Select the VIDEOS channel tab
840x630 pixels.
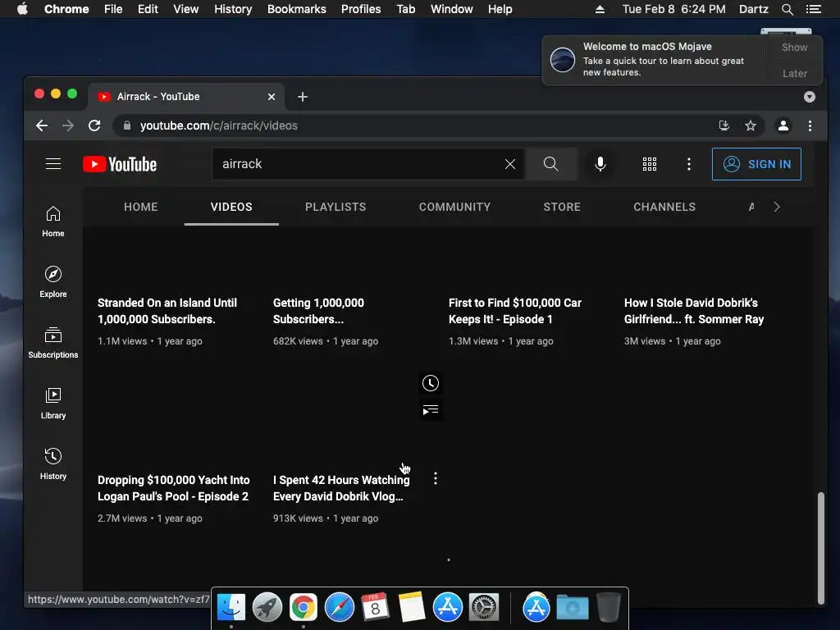[231, 207]
